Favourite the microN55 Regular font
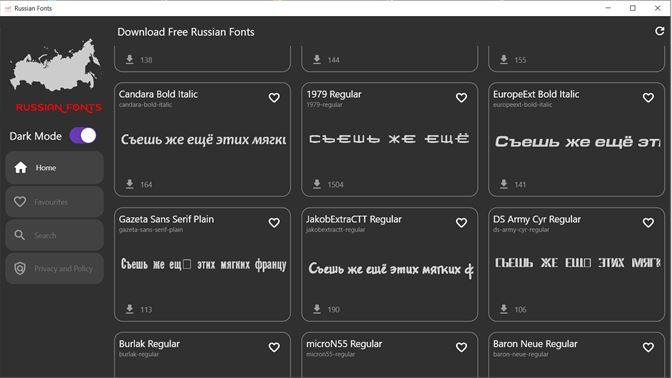This screenshot has height=378, width=672. [461, 347]
